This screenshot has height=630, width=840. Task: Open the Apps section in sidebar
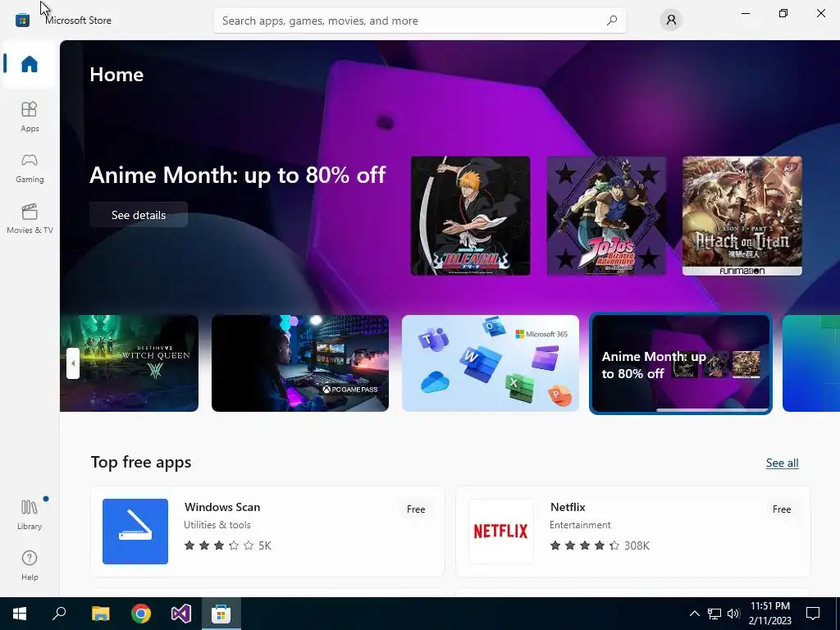coord(30,116)
